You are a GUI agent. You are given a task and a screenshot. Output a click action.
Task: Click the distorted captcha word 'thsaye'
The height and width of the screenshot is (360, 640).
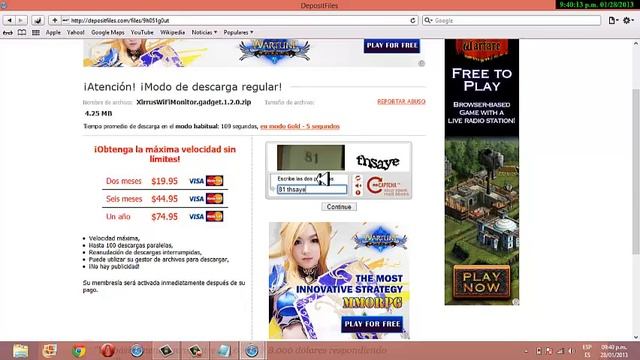(x=378, y=162)
